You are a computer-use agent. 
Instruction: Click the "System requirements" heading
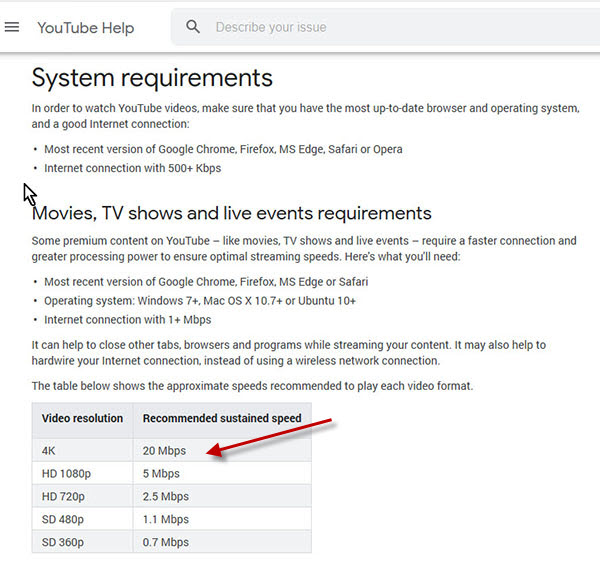[x=152, y=77]
